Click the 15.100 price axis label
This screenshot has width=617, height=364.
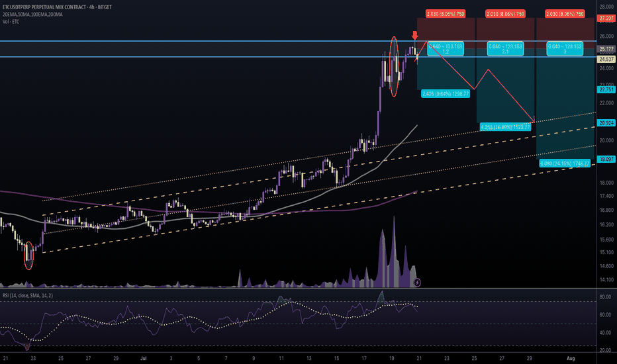pyautogui.click(x=606, y=252)
